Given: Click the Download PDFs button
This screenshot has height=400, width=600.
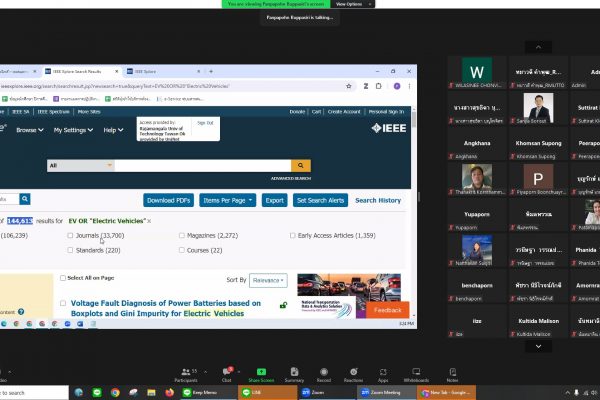Looking at the screenshot, I should coord(168,200).
